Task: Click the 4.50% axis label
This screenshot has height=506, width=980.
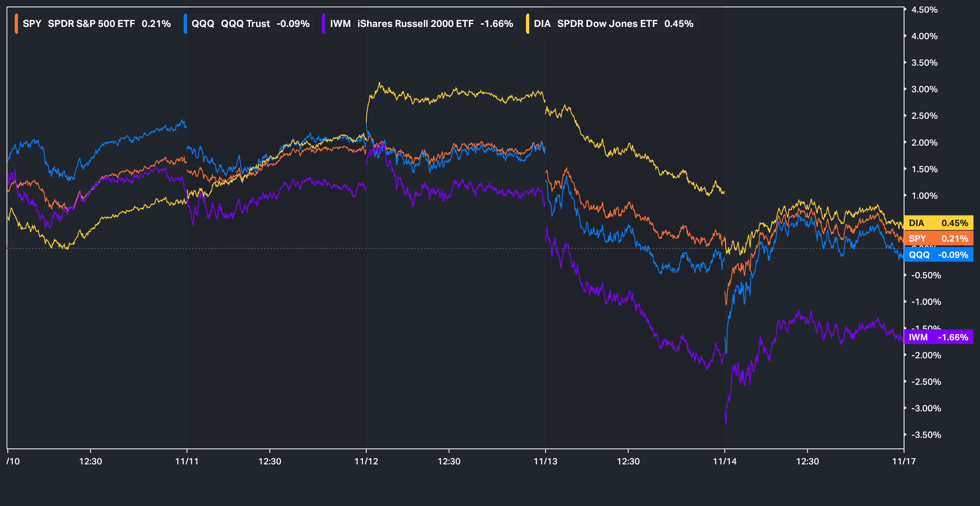Action: [x=924, y=10]
